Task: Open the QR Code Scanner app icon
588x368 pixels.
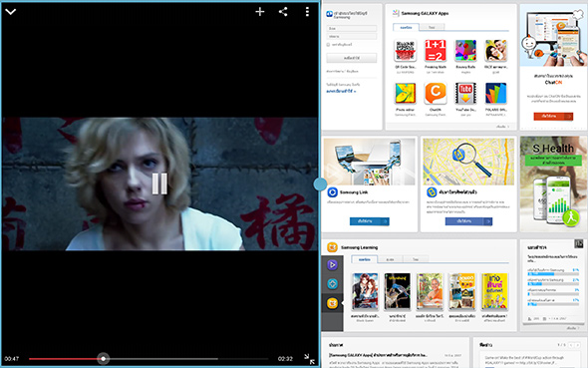Action: coord(405,51)
